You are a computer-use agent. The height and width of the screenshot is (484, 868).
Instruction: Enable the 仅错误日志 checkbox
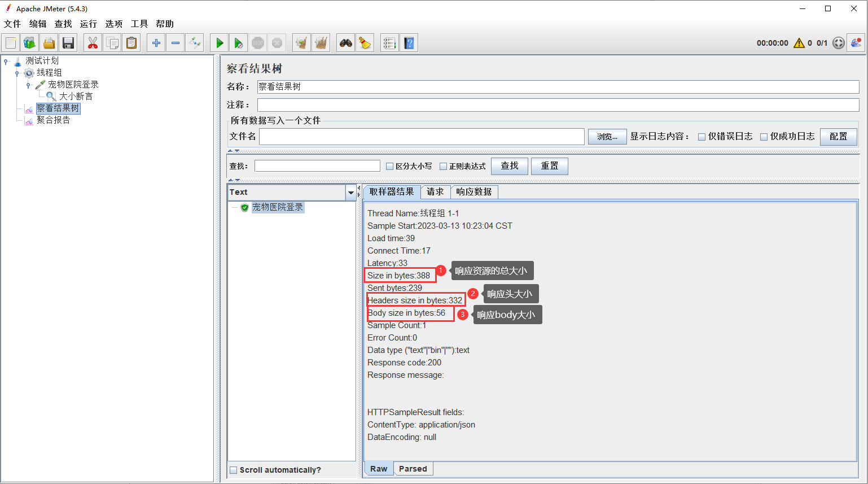702,137
